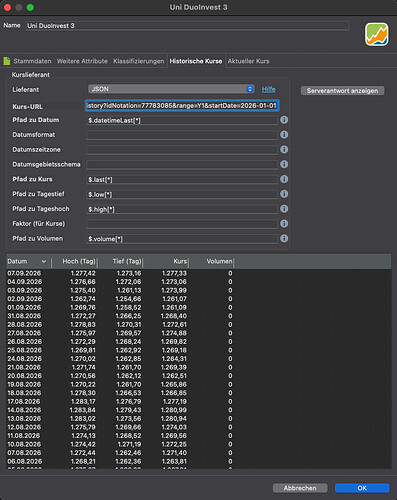This screenshot has width=397, height=500.
Task: Confirm with the OK button
Action: coord(362,488)
